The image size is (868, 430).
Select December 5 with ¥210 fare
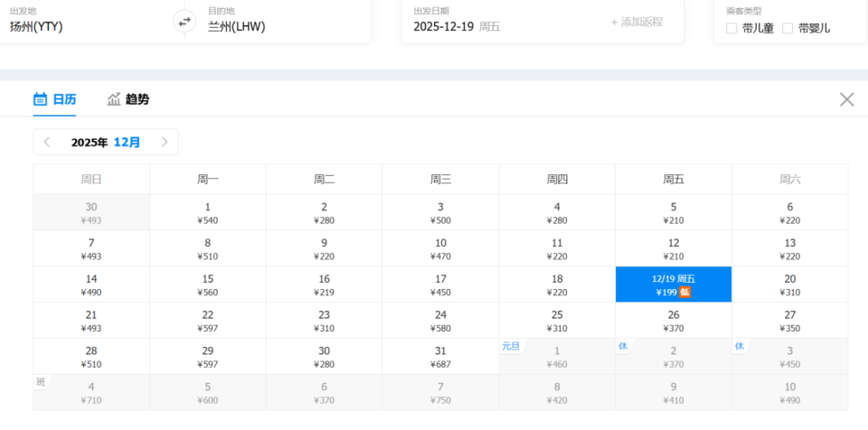(674, 212)
